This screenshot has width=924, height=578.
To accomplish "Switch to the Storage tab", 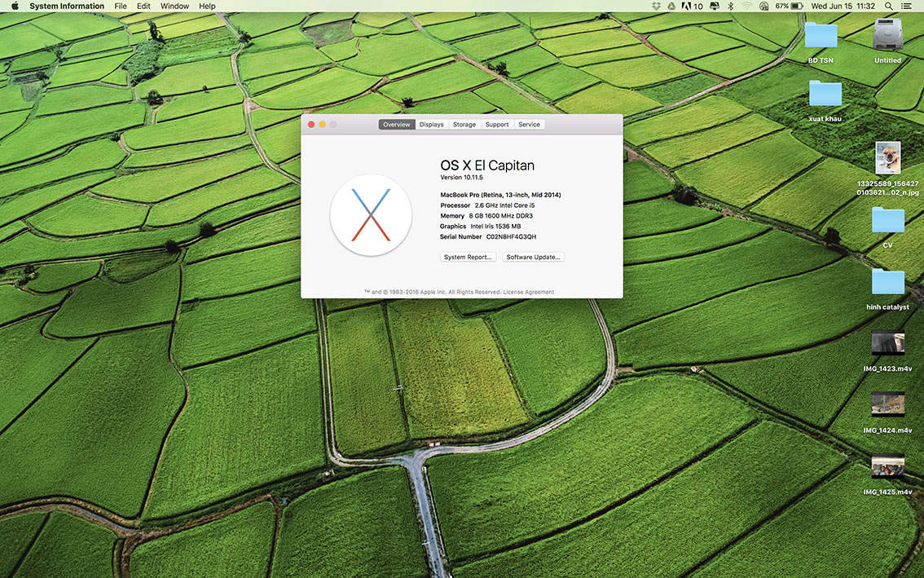I will tap(464, 125).
